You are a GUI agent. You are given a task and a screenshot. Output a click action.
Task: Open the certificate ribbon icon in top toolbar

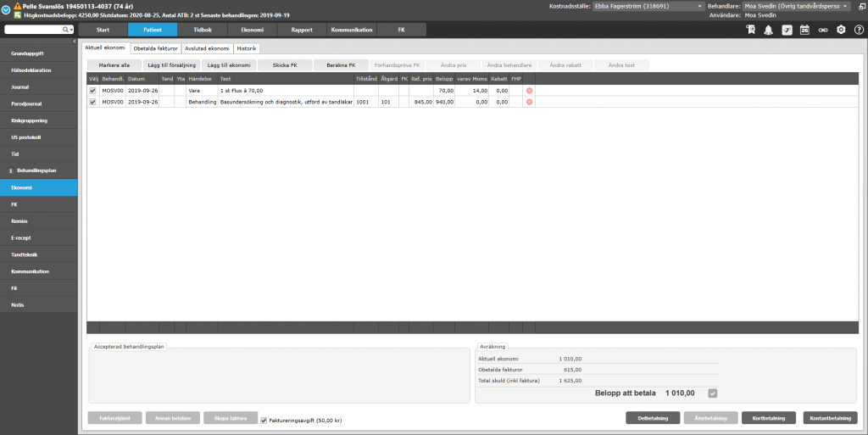(x=751, y=30)
